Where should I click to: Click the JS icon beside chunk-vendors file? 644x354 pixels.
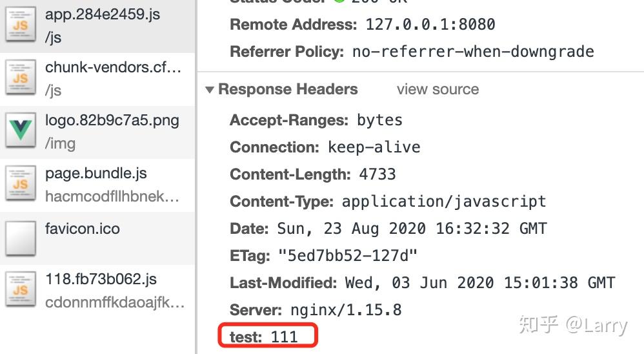[21, 78]
